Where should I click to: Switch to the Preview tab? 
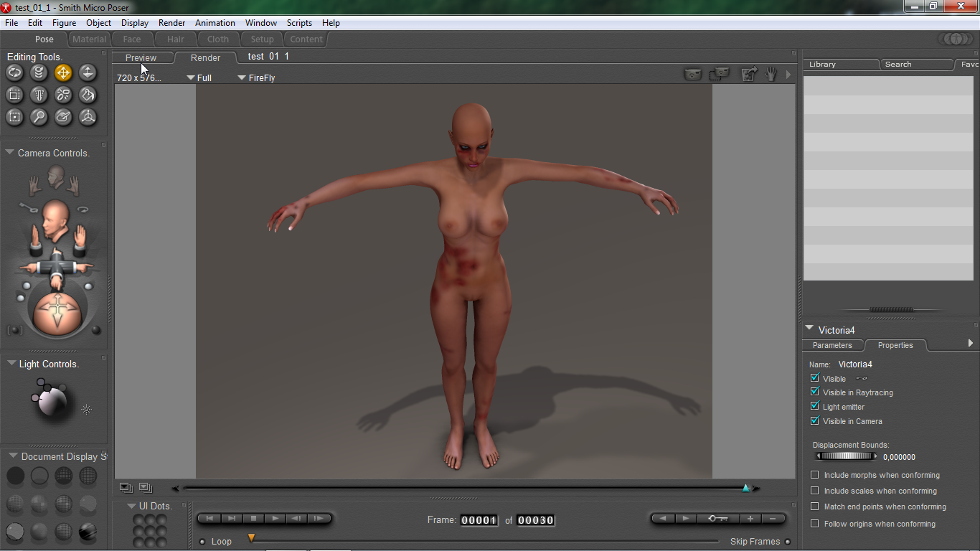[x=141, y=57]
